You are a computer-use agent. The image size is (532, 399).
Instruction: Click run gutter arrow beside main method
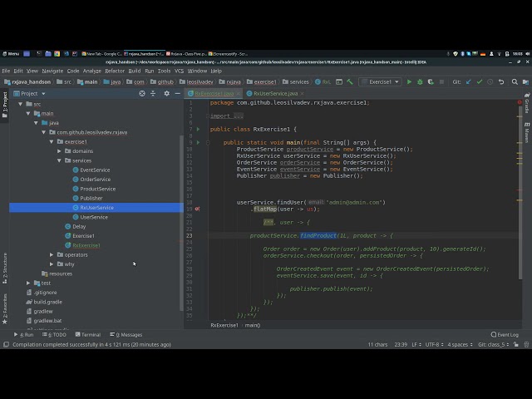[198, 142]
